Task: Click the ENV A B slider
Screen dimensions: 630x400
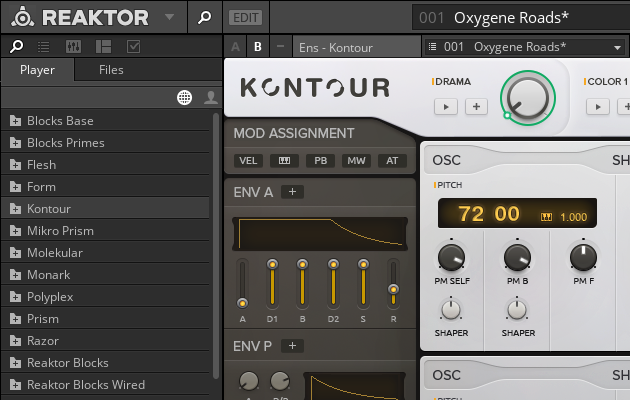Action: point(303,284)
